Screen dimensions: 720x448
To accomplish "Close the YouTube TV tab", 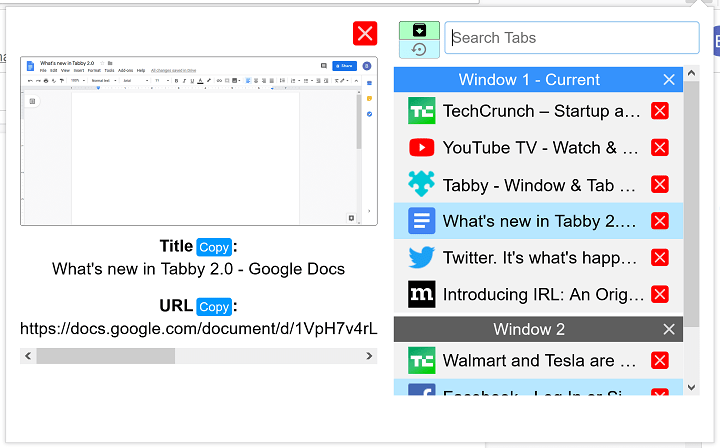I will click(660, 148).
